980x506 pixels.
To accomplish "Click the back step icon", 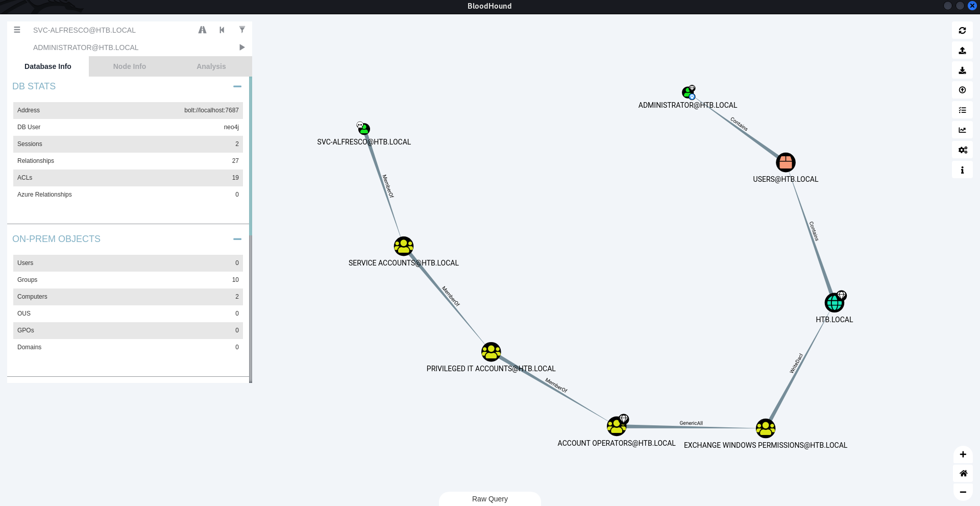I will pyautogui.click(x=222, y=30).
